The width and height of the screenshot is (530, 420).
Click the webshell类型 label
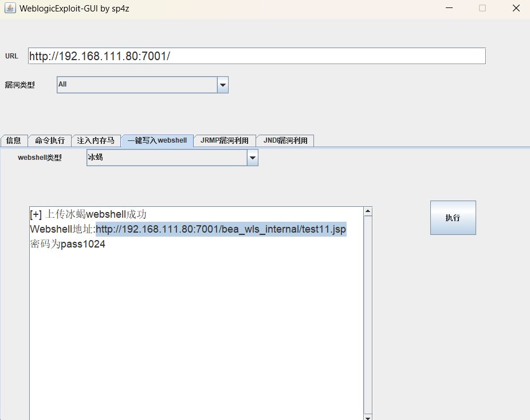click(40, 158)
